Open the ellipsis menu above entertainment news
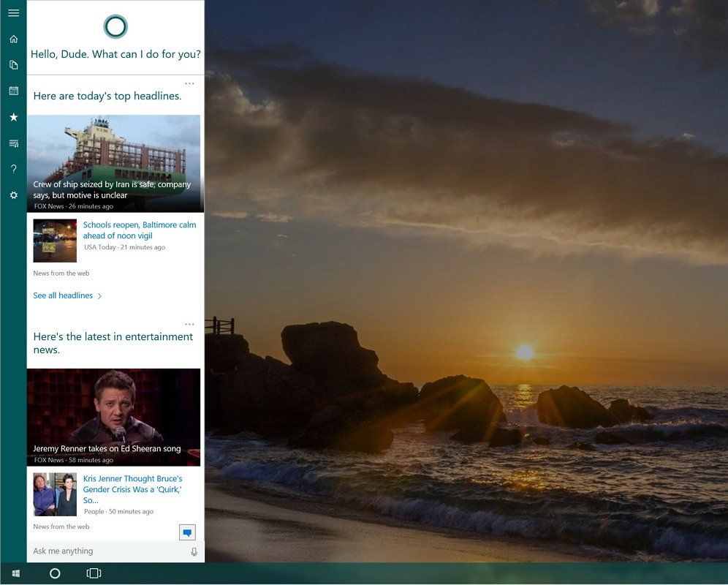 [190, 324]
